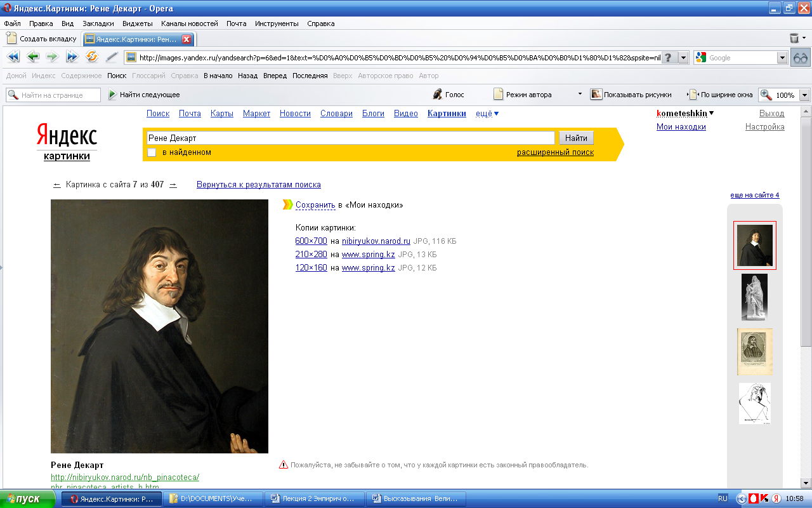Click the glasses panel icon
Viewport: 812px width, 508px height.
pos(801,57)
